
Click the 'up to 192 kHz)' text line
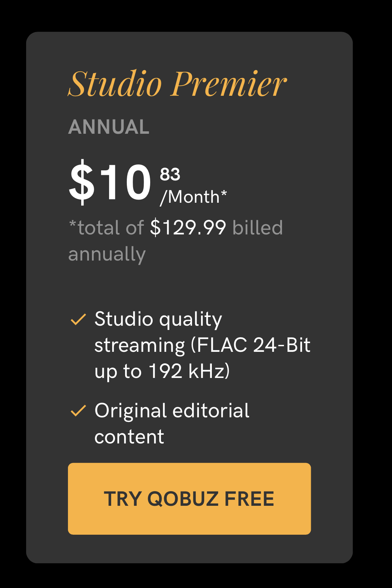point(162,371)
